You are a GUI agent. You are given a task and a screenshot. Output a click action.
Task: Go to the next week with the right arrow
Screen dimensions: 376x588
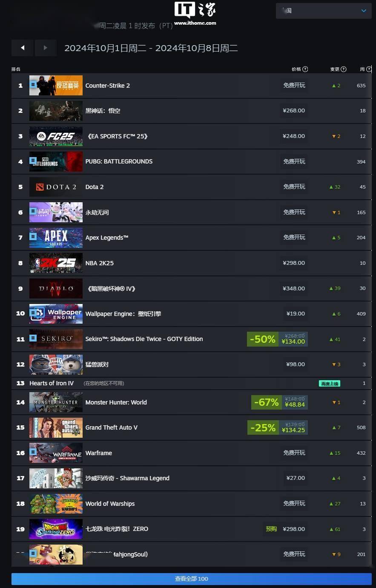point(46,48)
